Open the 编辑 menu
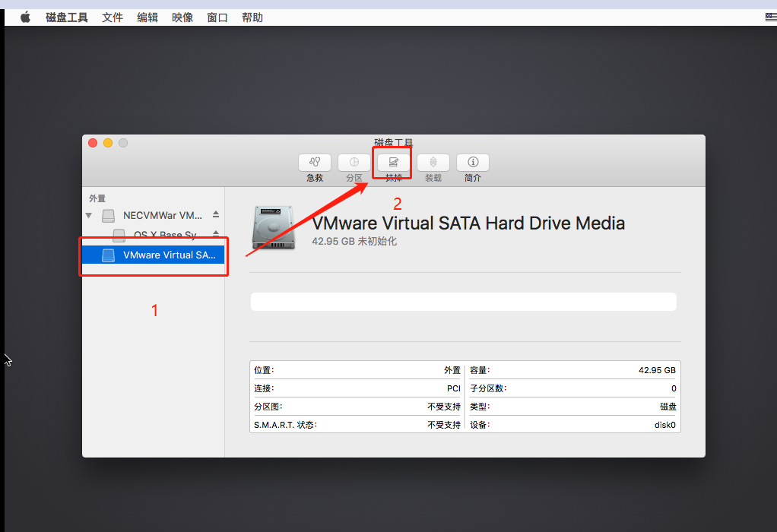777x532 pixels. 147,17
